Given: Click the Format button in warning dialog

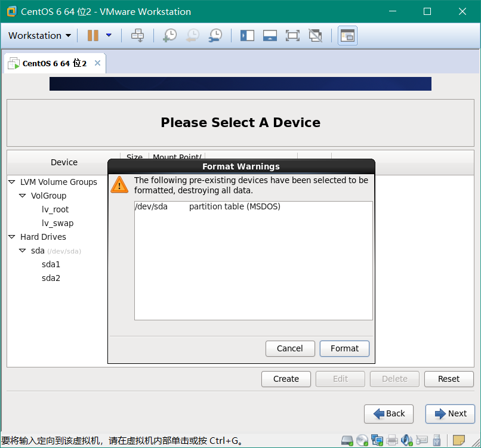Looking at the screenshot, I should (344, 348).
